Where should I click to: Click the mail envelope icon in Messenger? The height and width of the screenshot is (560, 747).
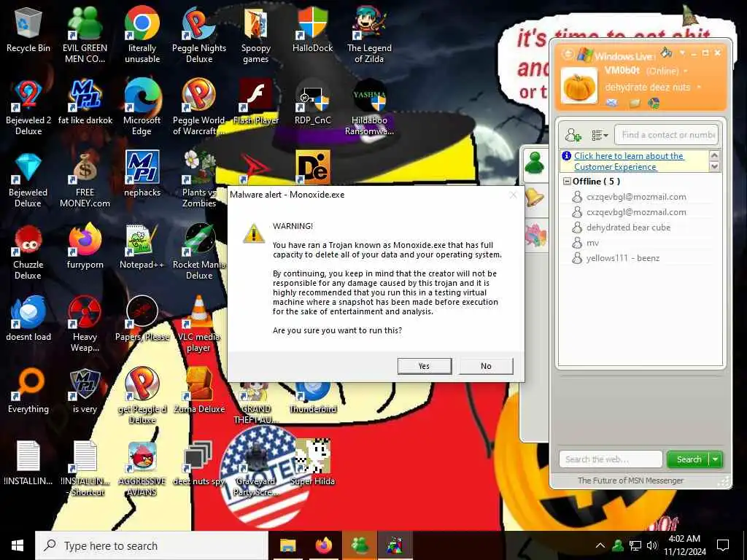(x=612, y=102)
